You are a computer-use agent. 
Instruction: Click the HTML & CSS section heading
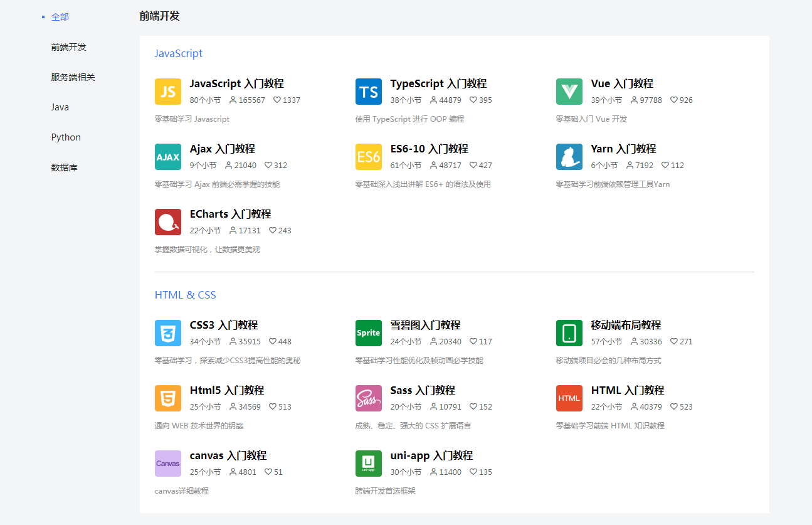[185, 295]
